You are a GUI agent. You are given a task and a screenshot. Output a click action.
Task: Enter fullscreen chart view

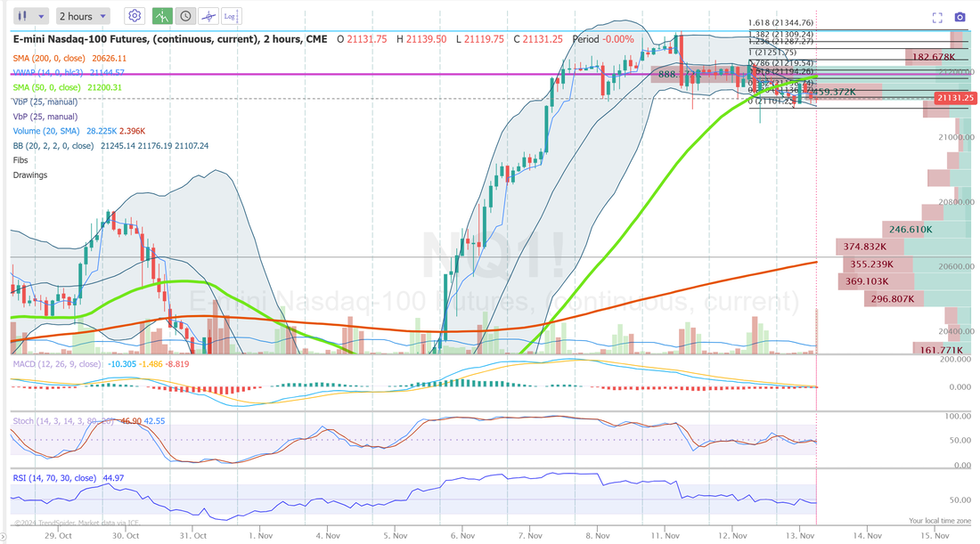(937, 18)
